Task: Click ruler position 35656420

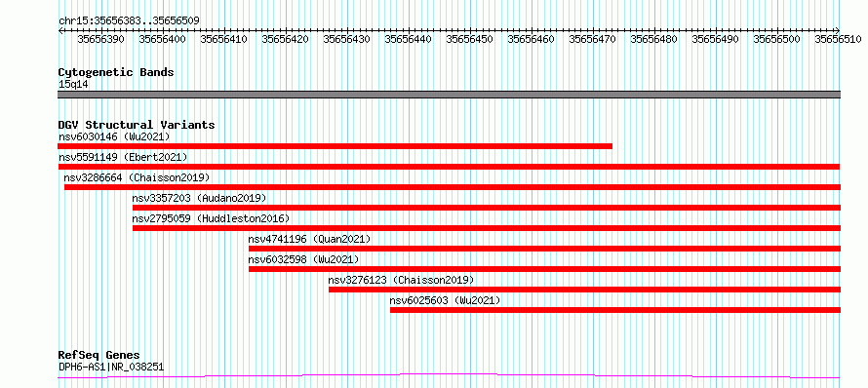Action: click(x=285, y=39)
